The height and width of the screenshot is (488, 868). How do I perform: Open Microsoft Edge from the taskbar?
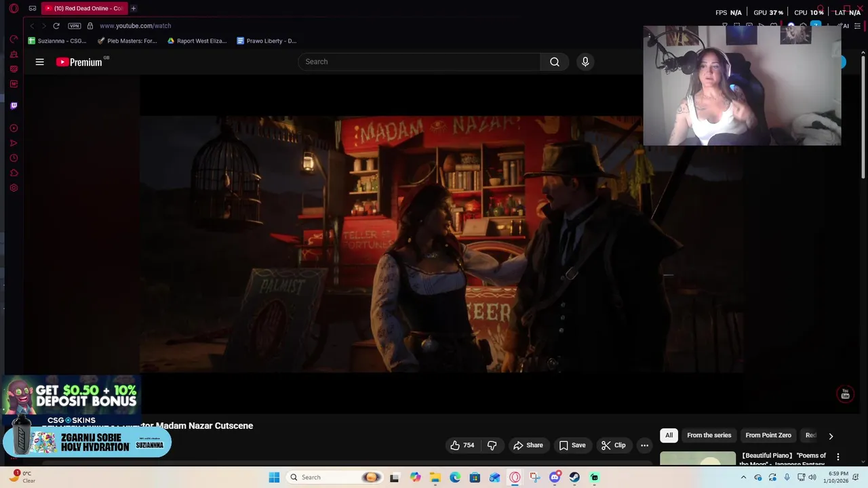point(455,477)
